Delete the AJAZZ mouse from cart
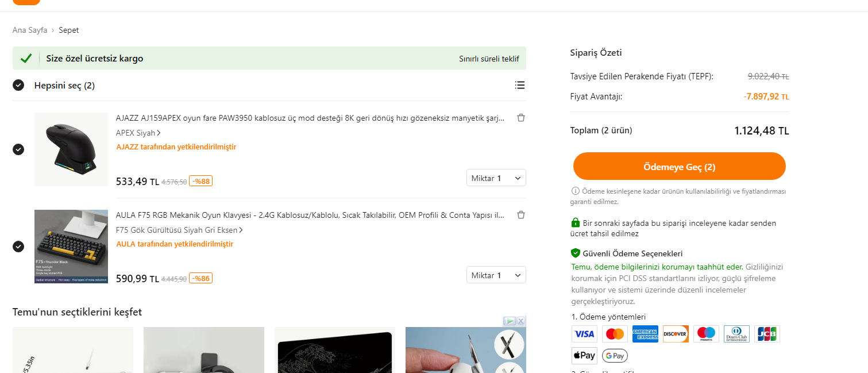Screen dimensions: 868x373 pos(520,118)
